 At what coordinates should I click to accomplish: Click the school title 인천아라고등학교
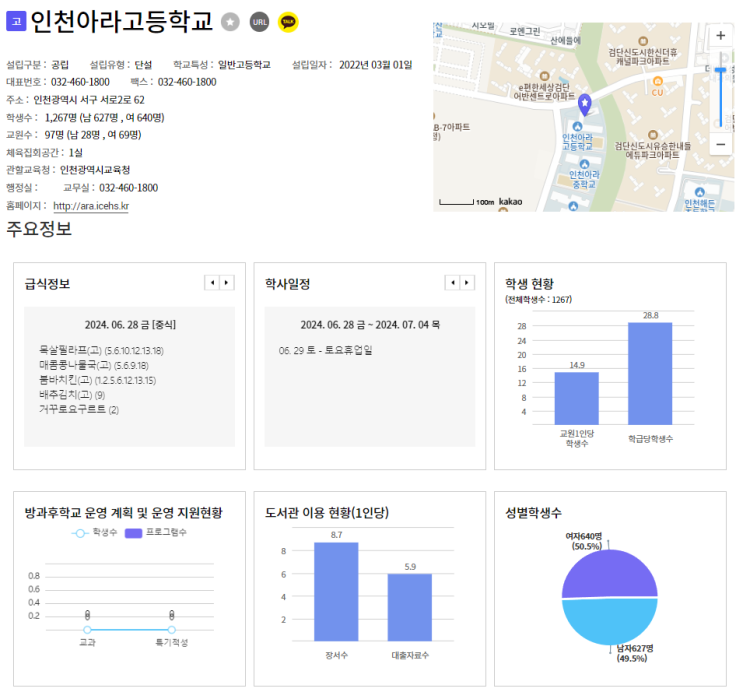coord(122,22)
